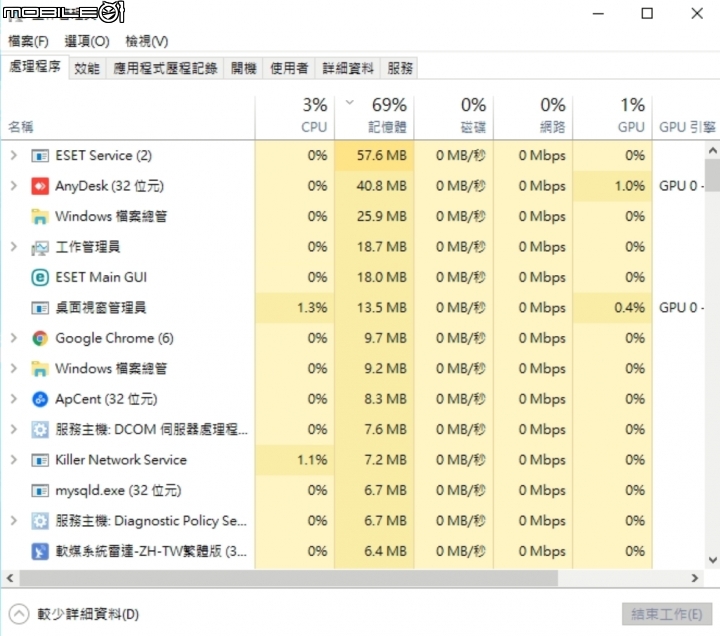Screen dimensions: 720x636
Task: Click the 軟媒系統雷達 app icon
Action: point(40,552)
